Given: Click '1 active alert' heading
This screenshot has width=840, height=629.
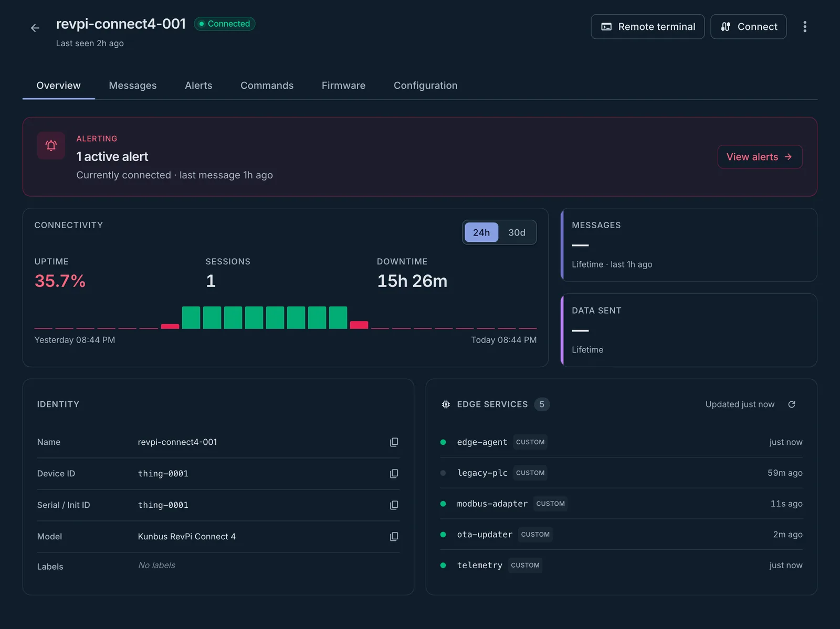Looking at the screenshot, I should pyautogui.click(x=112, y=156).
